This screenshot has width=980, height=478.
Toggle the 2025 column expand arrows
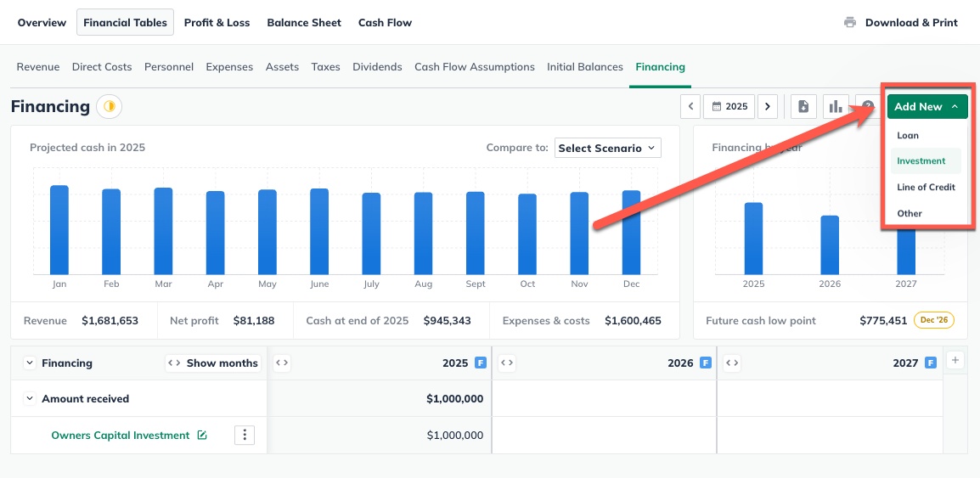coord(282,363)
